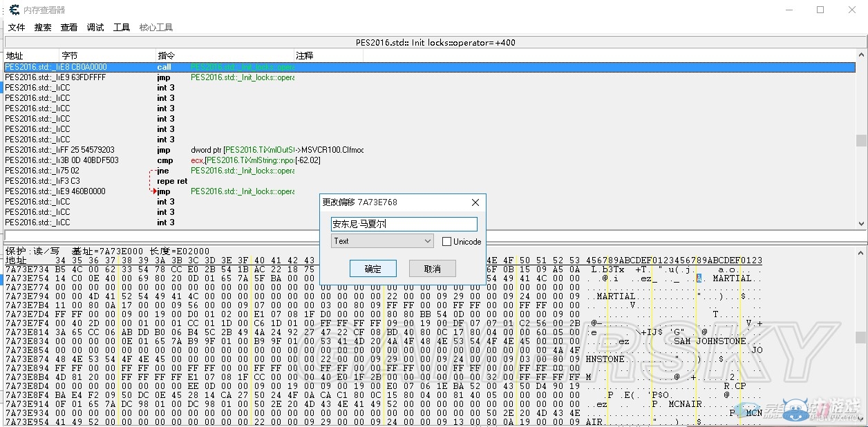
Task: Select the cmp ecx instruction row
Action: click(429, 160)
